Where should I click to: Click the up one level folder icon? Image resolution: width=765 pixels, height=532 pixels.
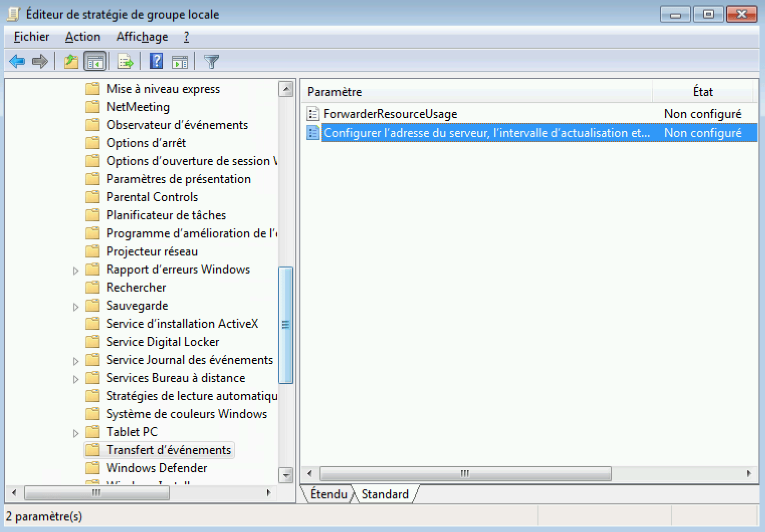[70, 61]
